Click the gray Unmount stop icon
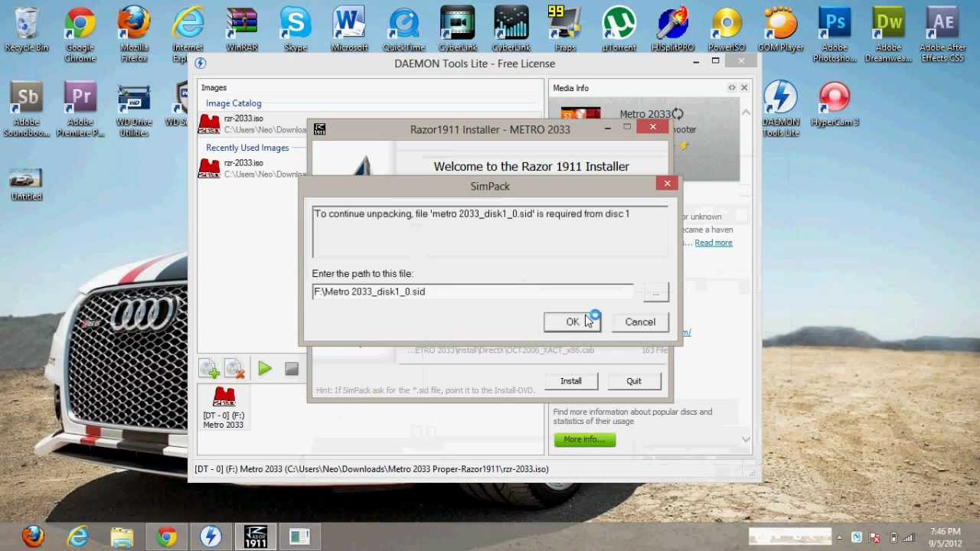Screen dimensions: 980x551 [x=292, y=370]
